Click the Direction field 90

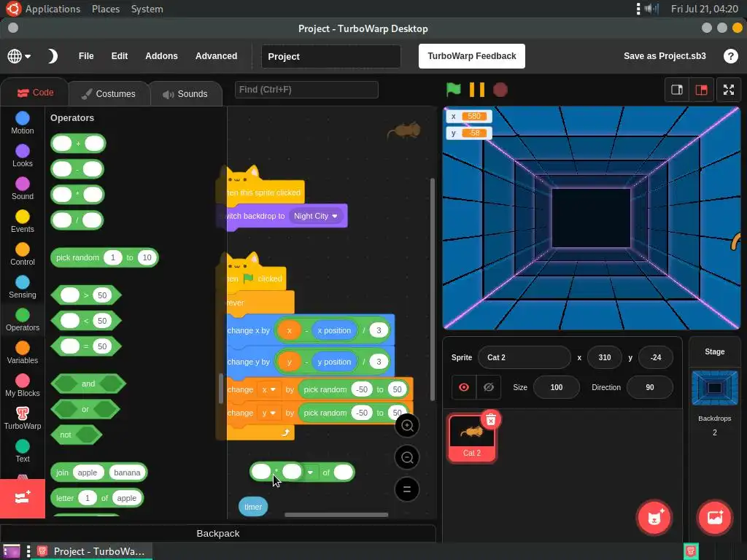pos(650,387)
